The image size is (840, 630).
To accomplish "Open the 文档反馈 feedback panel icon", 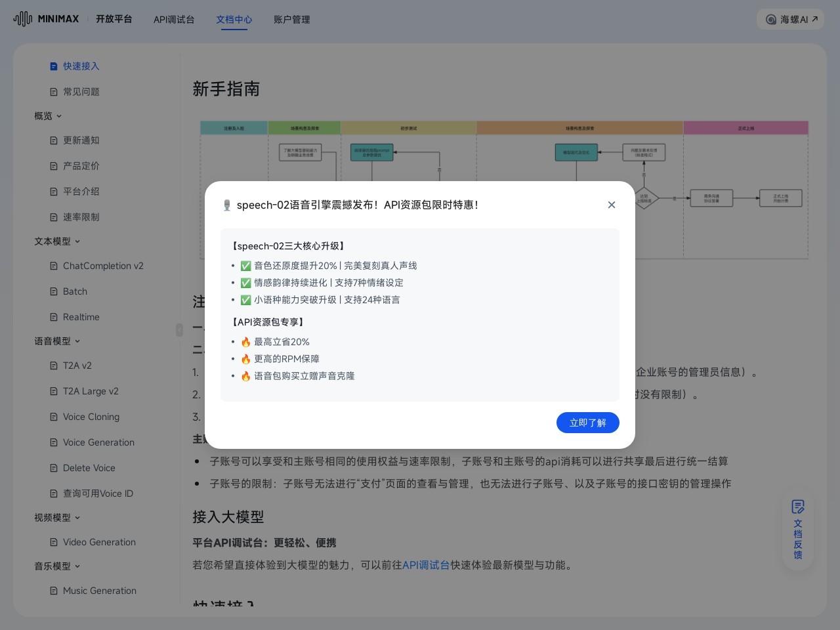I will click(x=798, y=507).
